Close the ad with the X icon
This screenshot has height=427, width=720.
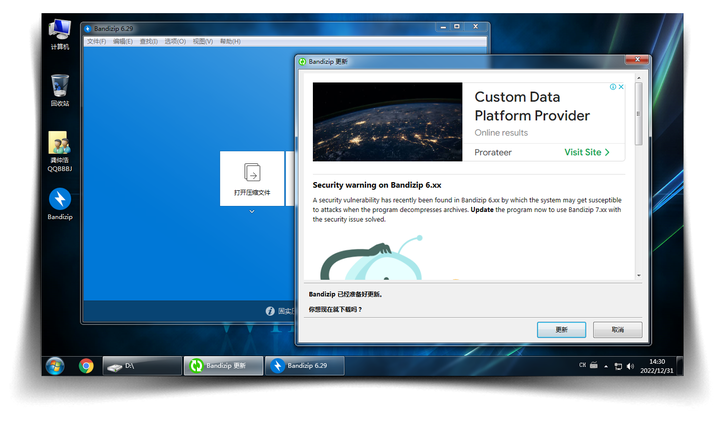[x=621, y=87]
